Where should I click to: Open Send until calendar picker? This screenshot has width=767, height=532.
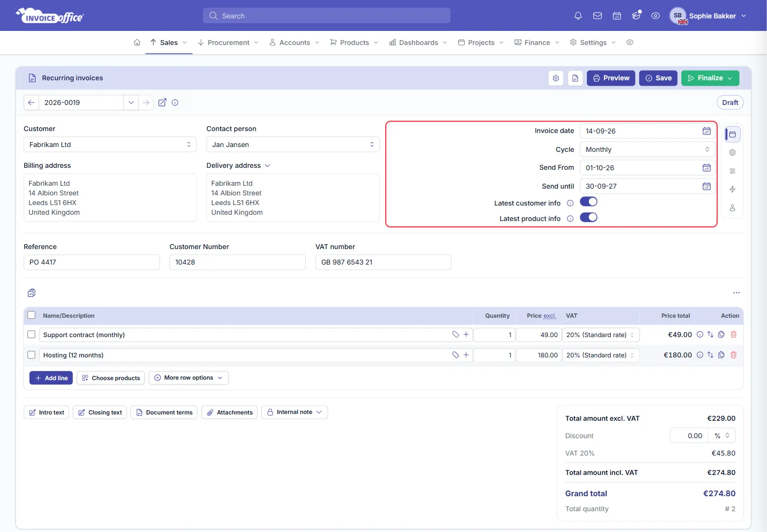coord(707,186)
